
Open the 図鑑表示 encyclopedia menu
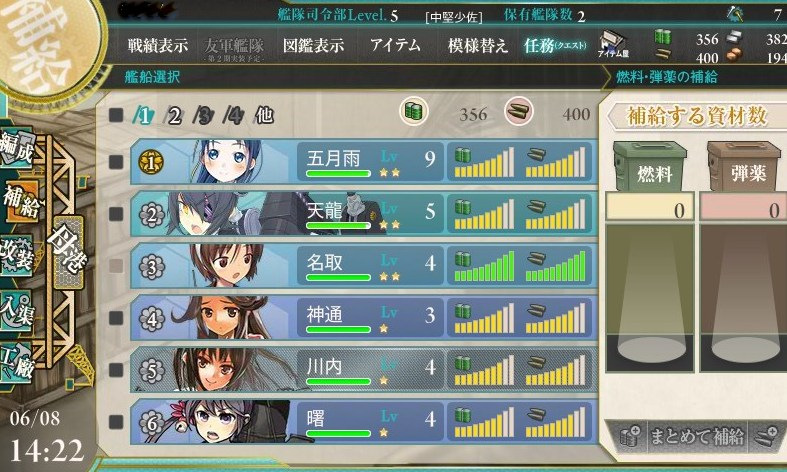point(313,46)
